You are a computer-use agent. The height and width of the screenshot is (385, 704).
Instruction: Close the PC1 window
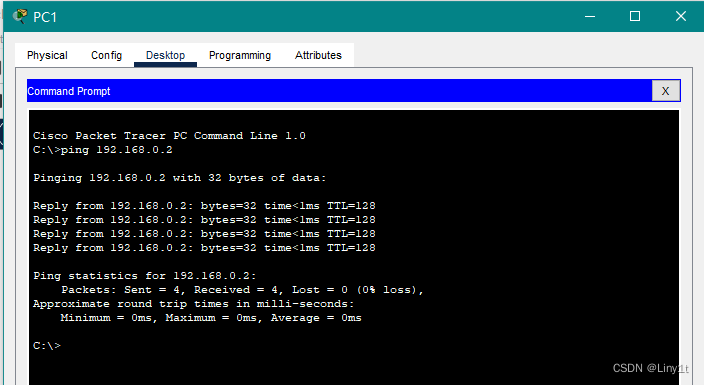(x=681, y=17)
